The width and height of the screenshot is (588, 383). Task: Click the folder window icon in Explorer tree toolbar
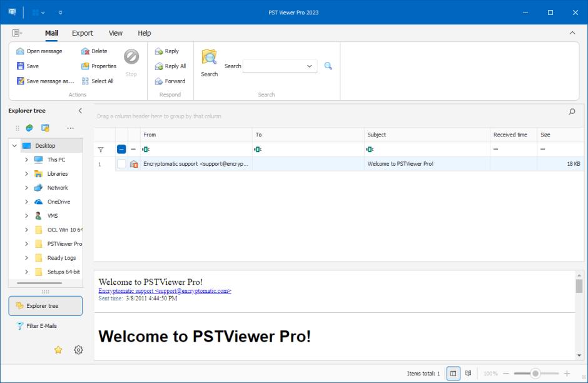[46, 128]
